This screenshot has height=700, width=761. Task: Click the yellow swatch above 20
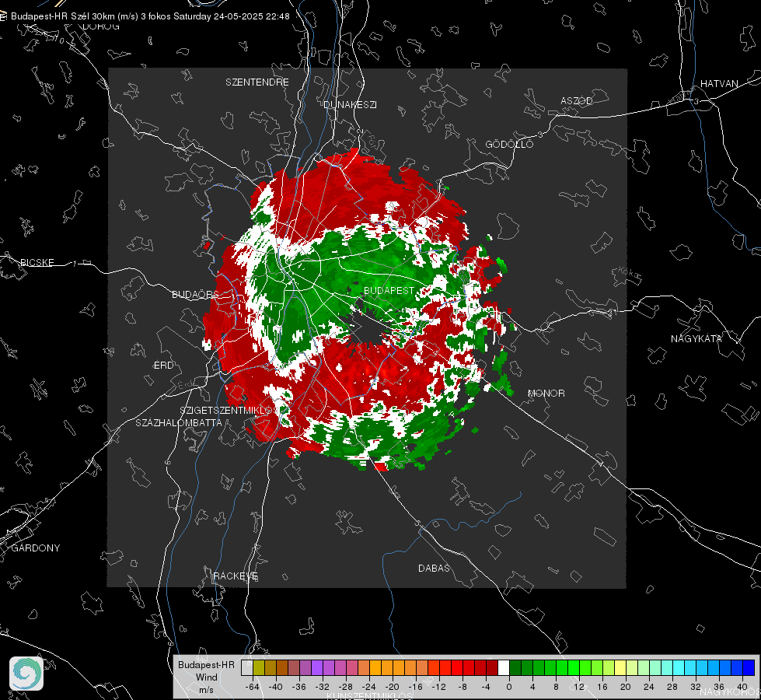coord(620,668)
